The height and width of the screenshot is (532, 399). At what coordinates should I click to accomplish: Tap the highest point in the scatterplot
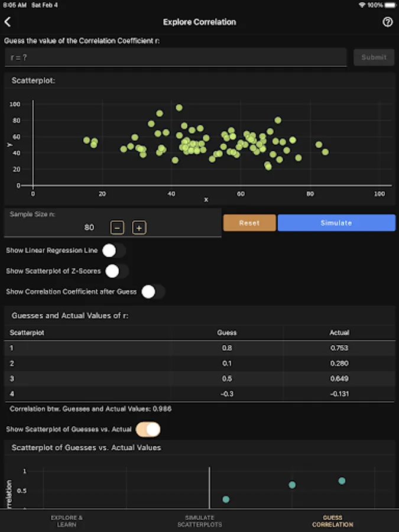pos(179,108)
